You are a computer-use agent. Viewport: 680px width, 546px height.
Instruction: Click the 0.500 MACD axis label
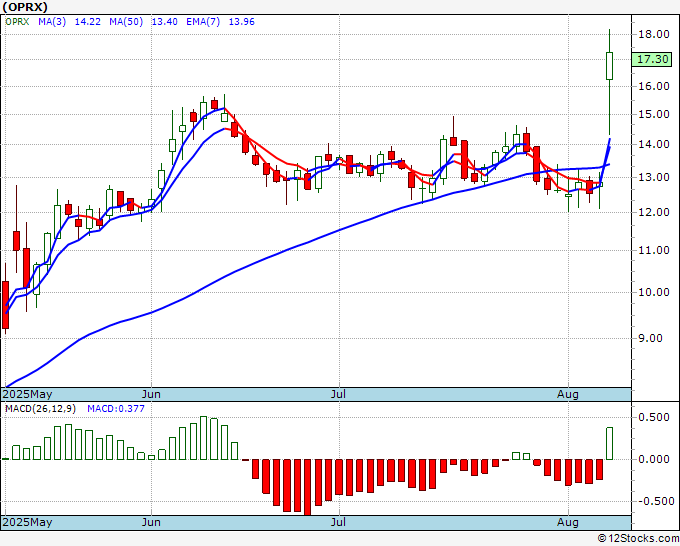tap(654, 417)
